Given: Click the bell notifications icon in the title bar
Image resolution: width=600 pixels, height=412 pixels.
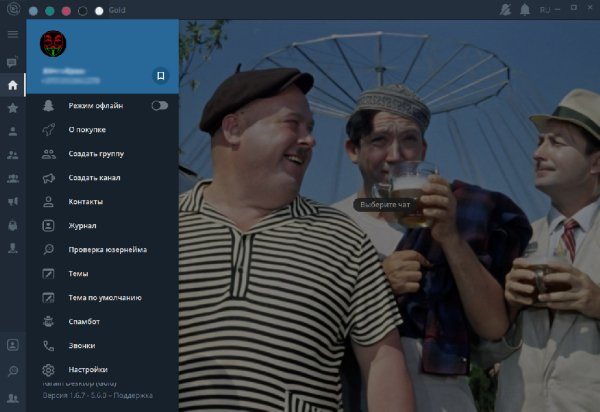Looking at the screenshot, I should click(x=525, y=10).
